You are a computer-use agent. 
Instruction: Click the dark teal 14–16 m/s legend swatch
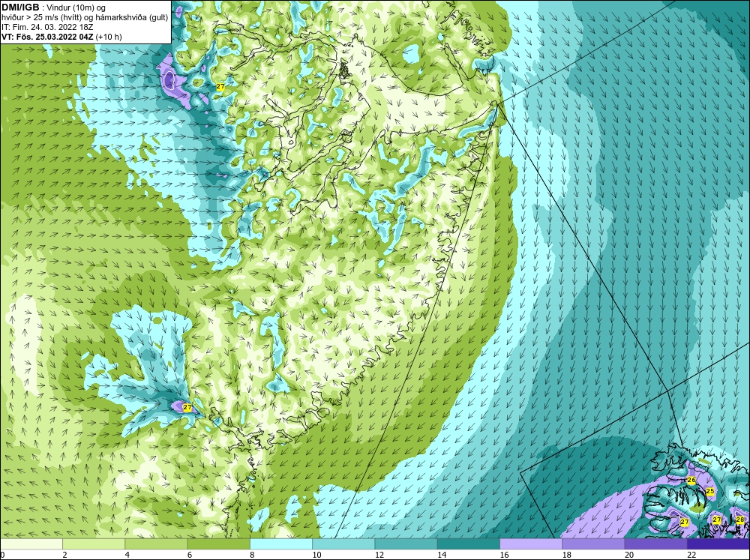[x=469, y=544]
